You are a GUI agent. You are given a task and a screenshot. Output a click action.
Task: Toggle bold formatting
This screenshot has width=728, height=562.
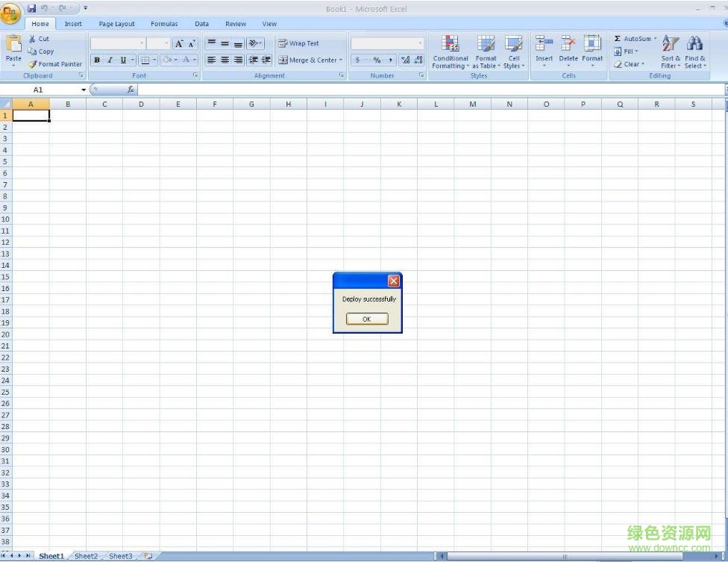[97, 60]
